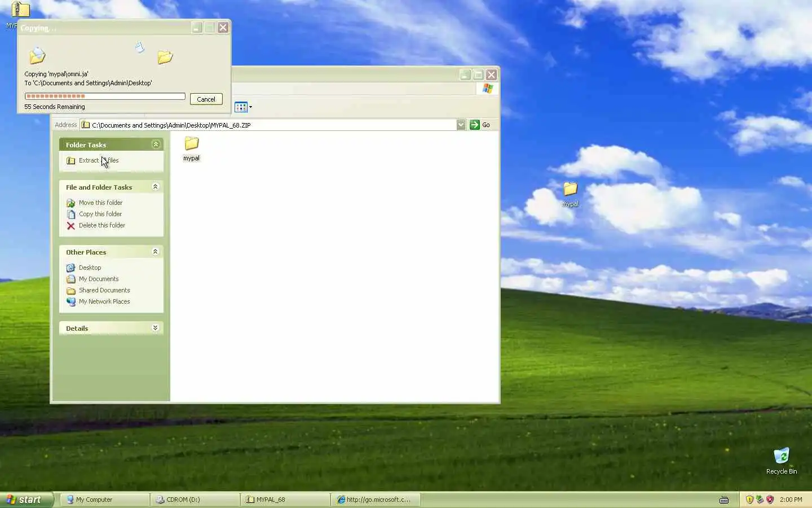Image resolution: width=812 pixels, height=508 pixels.
Task: Select the mypal folder on the desktop
Action: (x=570, y=194)
